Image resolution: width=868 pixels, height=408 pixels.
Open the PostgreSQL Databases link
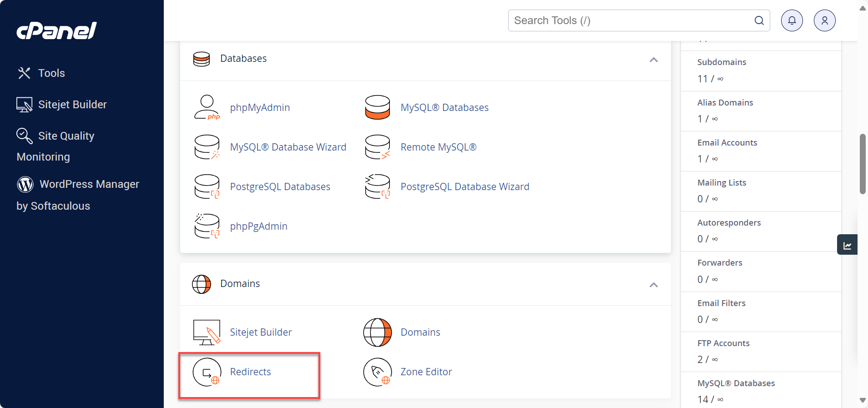click(x=280, y=186)
